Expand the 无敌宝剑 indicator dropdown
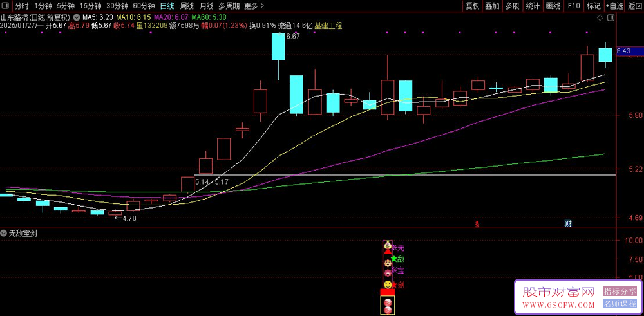This screenshot has width=644, height=316. coord(5,233)
